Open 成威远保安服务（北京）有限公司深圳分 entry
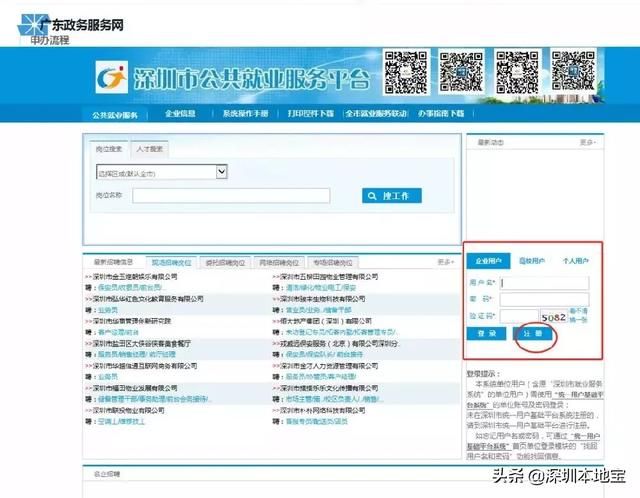The image size is (640, 498). [x=339, y=343]
